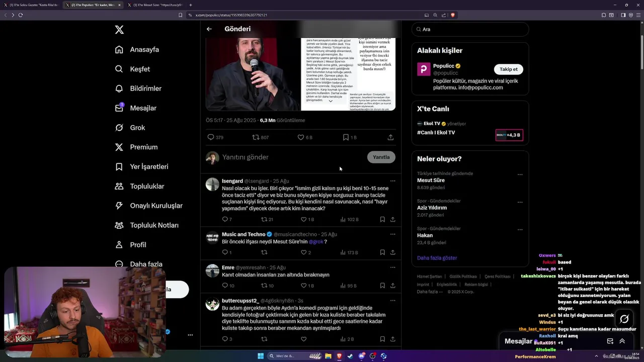Open Mesut Süre trending topic
644x362 pixels.
pos(431,180)
